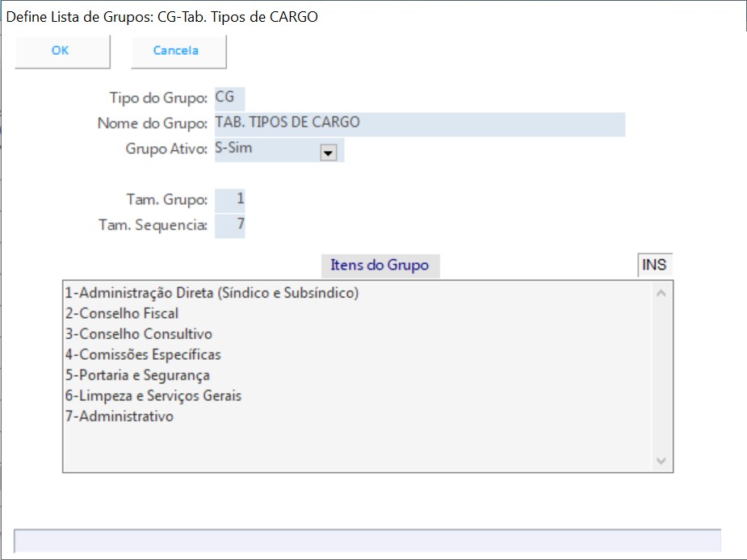Screen dimensions: 747x560
Task: Click the OK button
Action: click(61, 51)
